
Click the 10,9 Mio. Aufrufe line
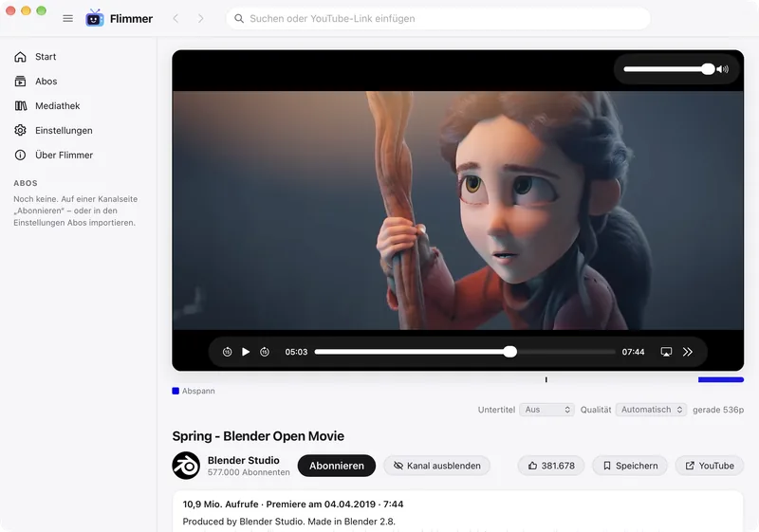pyautogui.click(x=293, y=504)
